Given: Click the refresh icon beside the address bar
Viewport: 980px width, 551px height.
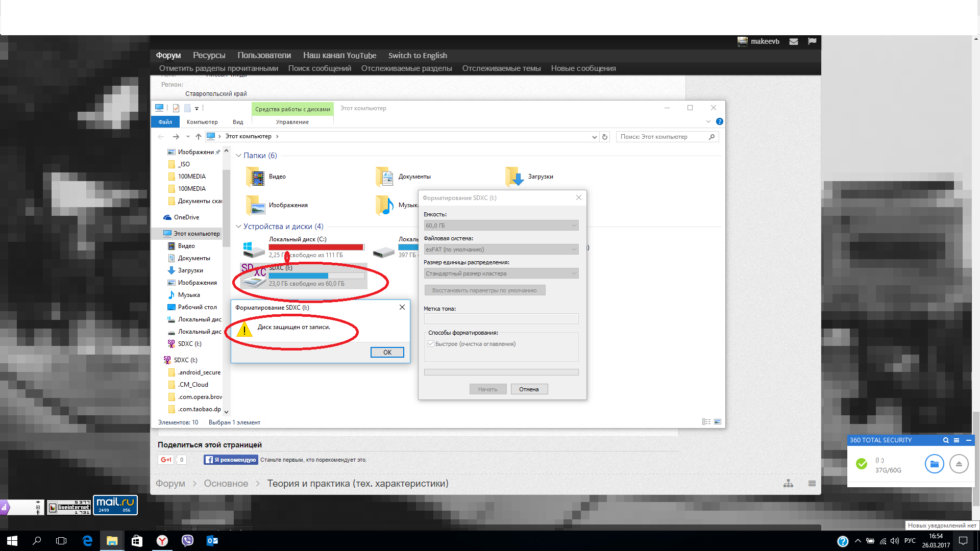Looking at the screenshot, I should [605, 137].
